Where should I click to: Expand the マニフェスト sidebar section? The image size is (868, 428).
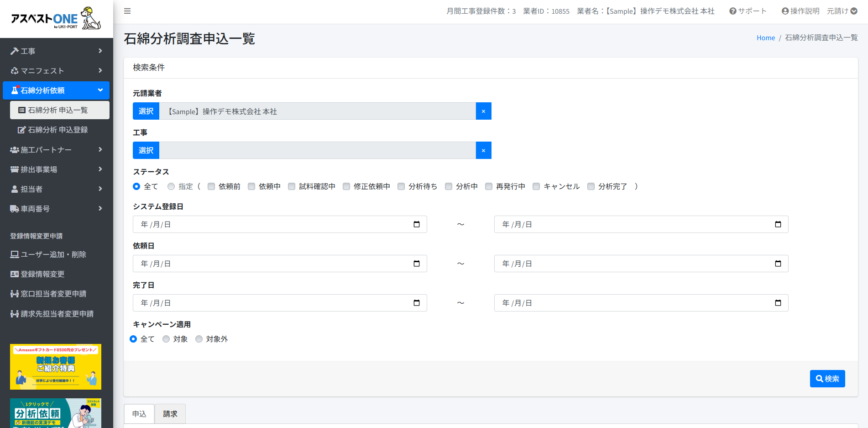pyautogui.click(x=56, y=71)
